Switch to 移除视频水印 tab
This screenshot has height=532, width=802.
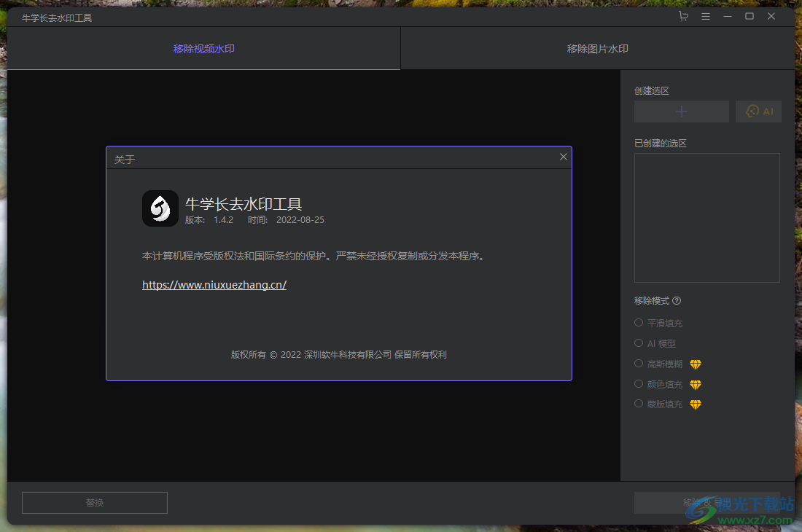pos(203,49)
